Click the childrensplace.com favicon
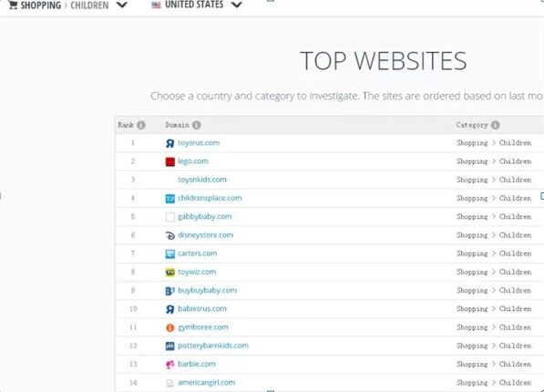This screenshot has width=544, height=392. [170, 199]
